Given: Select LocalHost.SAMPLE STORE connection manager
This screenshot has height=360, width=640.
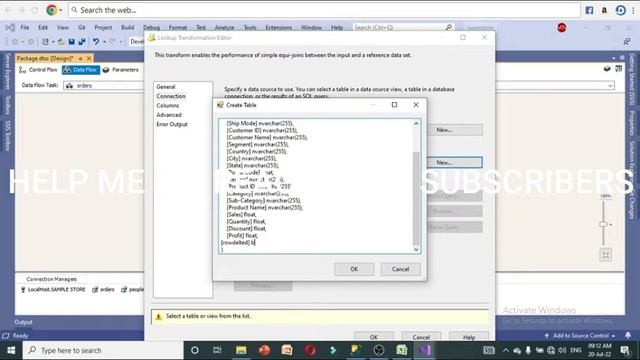Looking at the screenshot, I should (x=53, y=289).
